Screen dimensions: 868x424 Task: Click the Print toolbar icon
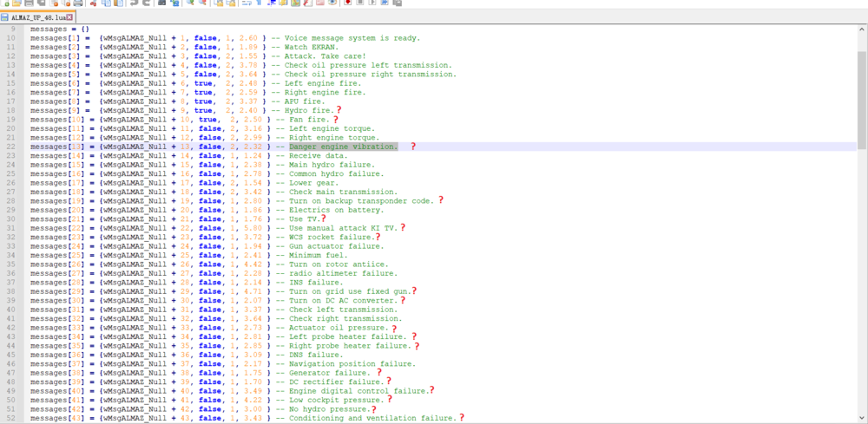point(77,3)
